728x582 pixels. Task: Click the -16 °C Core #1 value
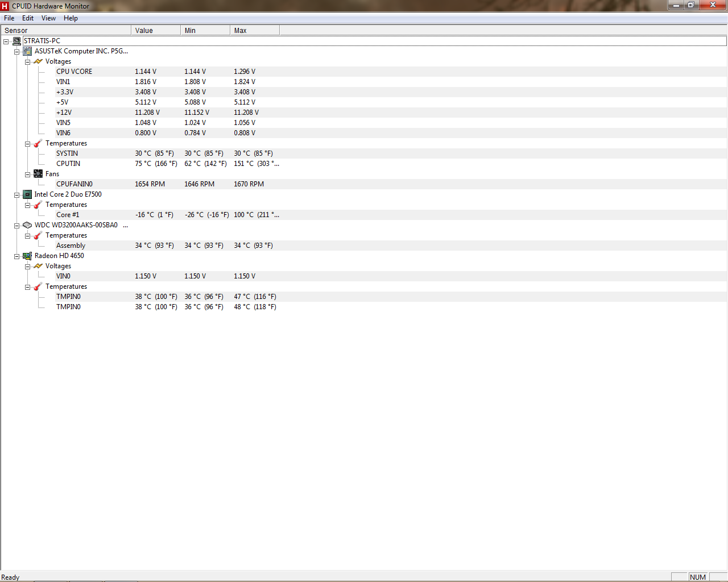(x=154, y=215)
